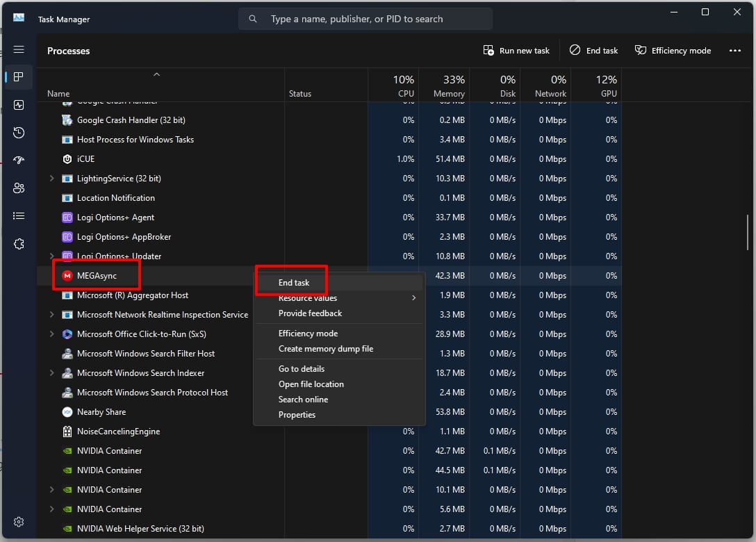The height and width of the screenshot is (542, 756).
Task: Choose Search online in context menu
Action: pos(339,400)
